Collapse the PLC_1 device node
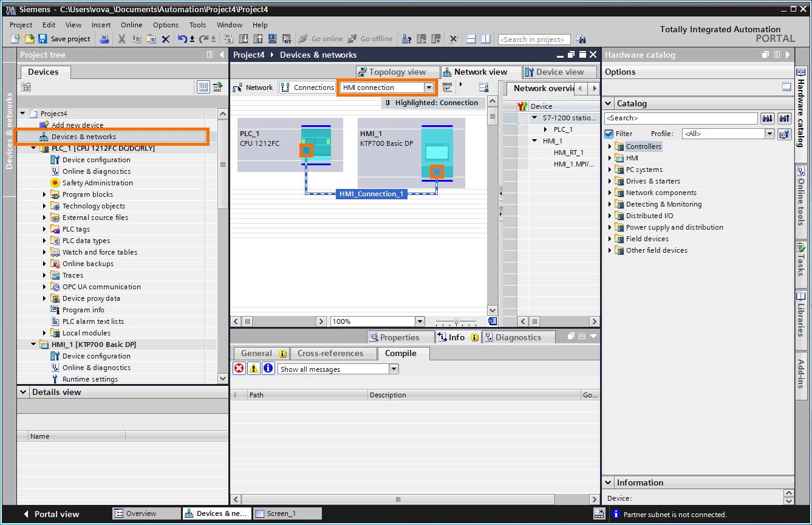Viewport: 812px width, 525px height. point(34,148)
